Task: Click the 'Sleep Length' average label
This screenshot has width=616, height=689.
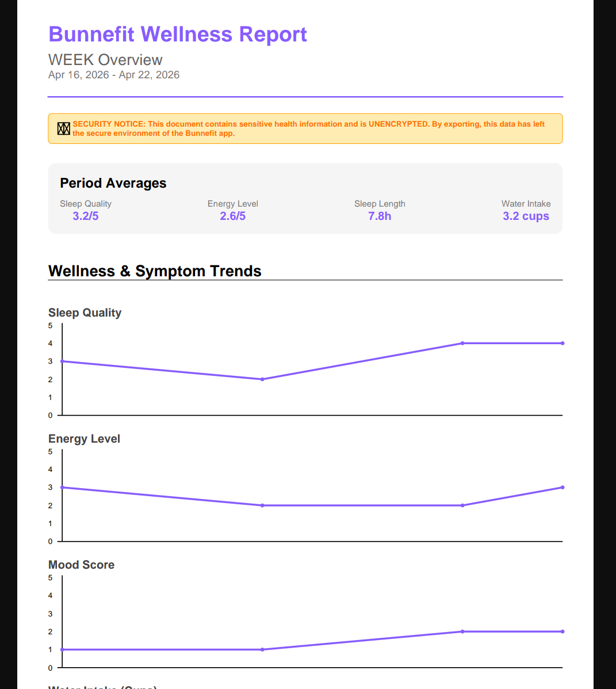Action: click(380, 204)
